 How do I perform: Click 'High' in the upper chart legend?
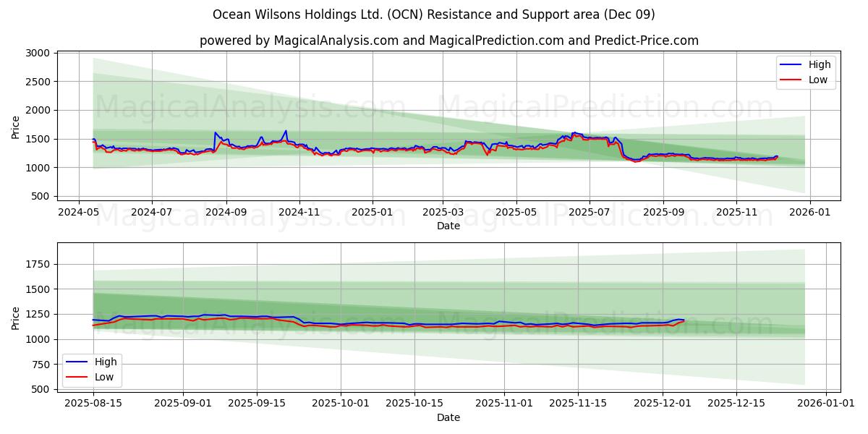click(820, 64)
